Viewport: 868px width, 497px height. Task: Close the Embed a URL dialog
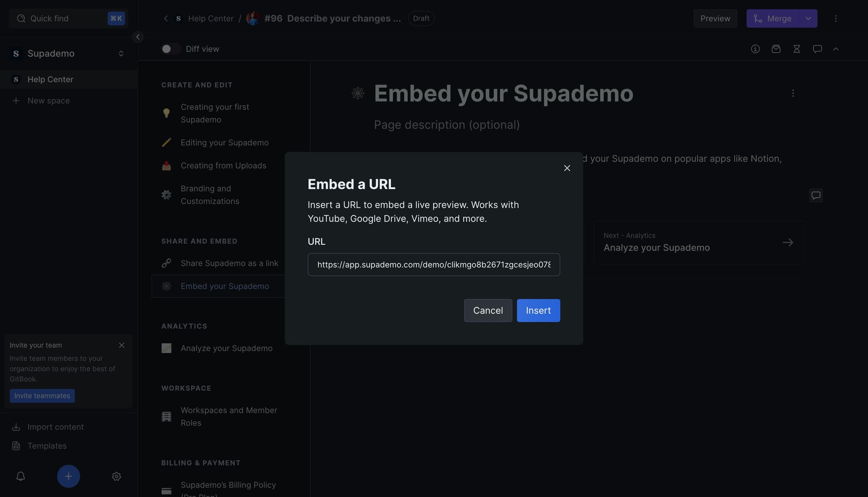click(x=567, y=168)
